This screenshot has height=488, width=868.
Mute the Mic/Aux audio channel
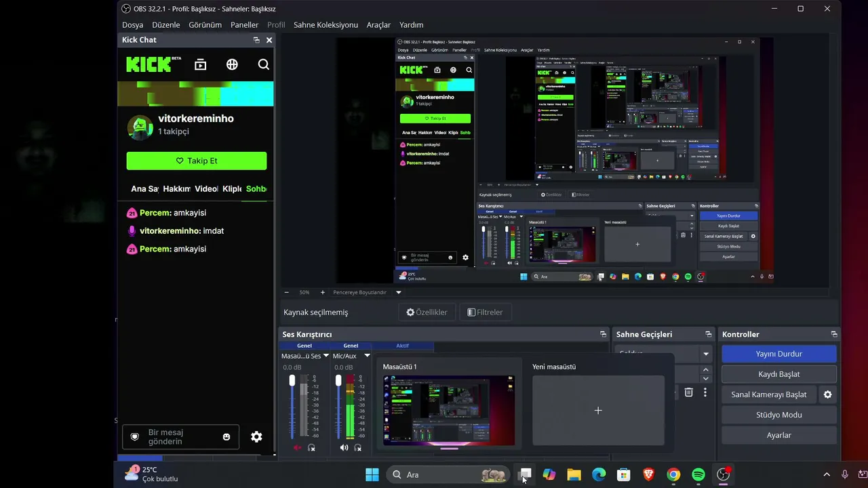[x=344, y=448]
